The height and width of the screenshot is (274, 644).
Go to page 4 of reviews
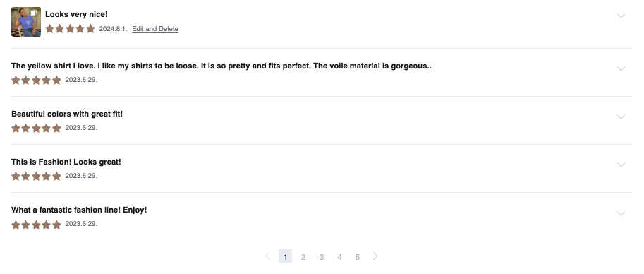(x=340, y=257)
